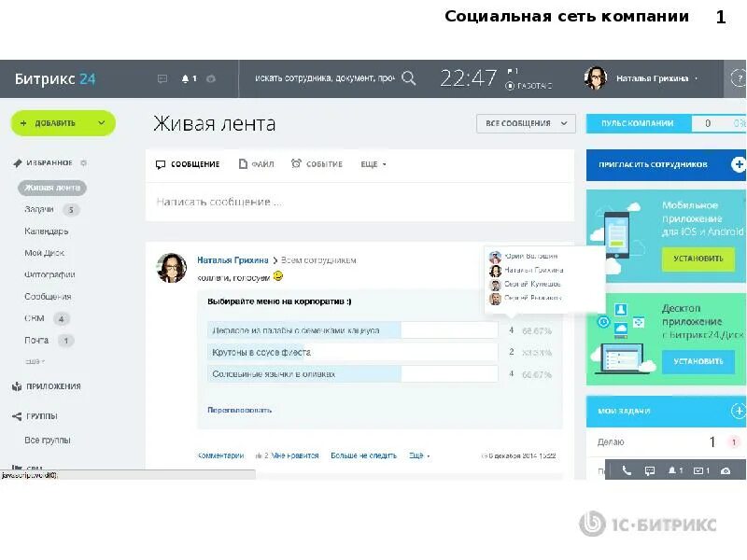Expand more items in left sidebar
This screenshot has width=747, height=560.
(35, 361)
